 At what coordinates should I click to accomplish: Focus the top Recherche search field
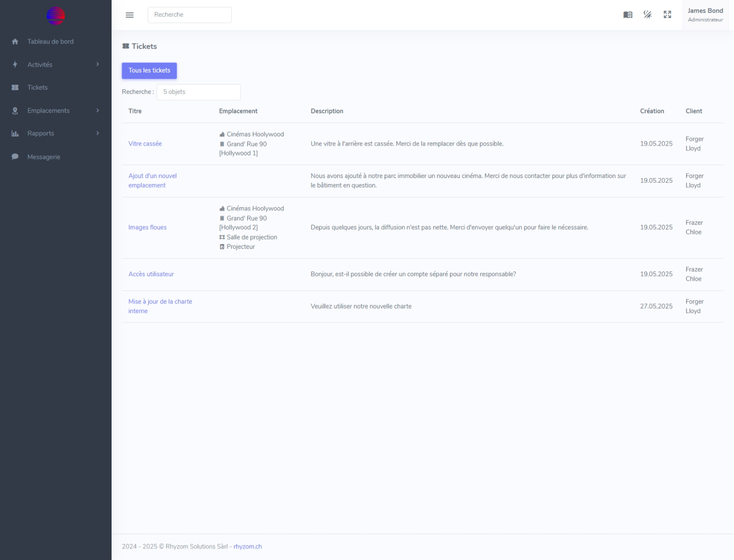click(189, 15)
